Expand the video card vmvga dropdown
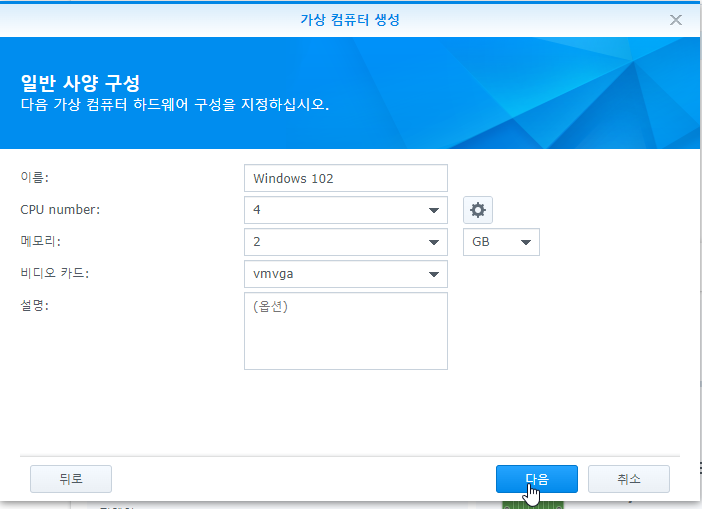702x509 pixels. pos(346,274)
